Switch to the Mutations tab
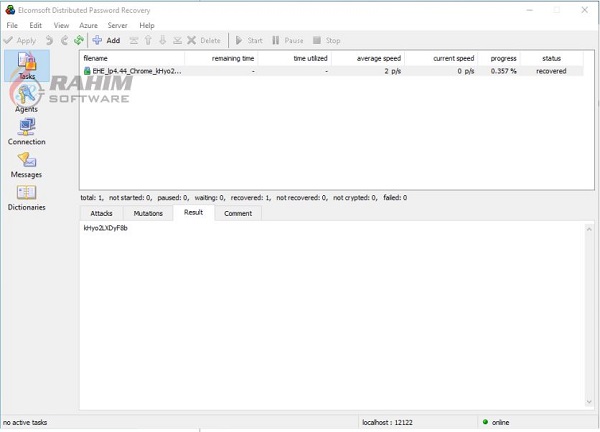Viewport: 600px width, 432px height. (148, 213)
